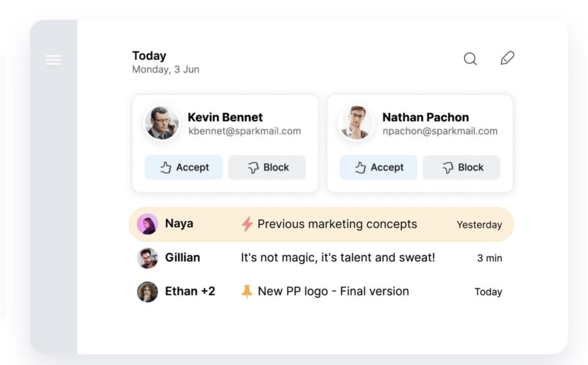Click Kevin Bennet's profile photo
588x365 pixels.
(x=162, y=123)
